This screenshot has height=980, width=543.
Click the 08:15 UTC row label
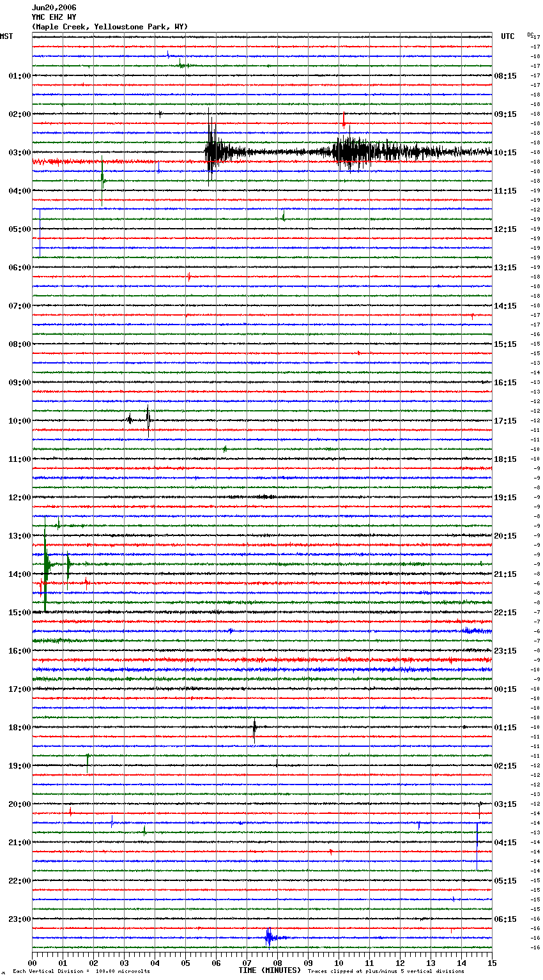pyautogui.click(x=505, y=76)
